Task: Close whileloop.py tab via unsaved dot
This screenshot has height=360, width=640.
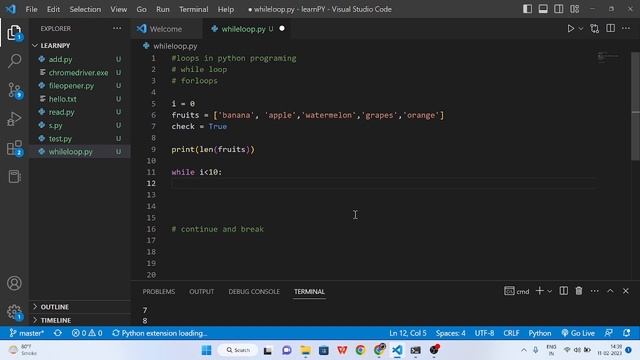Action: coord(282,29)
